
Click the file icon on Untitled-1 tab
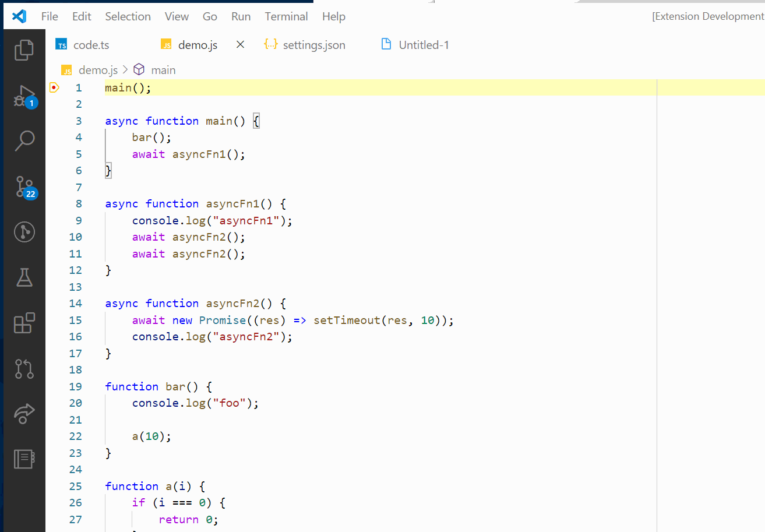click(x=386, y=44)
